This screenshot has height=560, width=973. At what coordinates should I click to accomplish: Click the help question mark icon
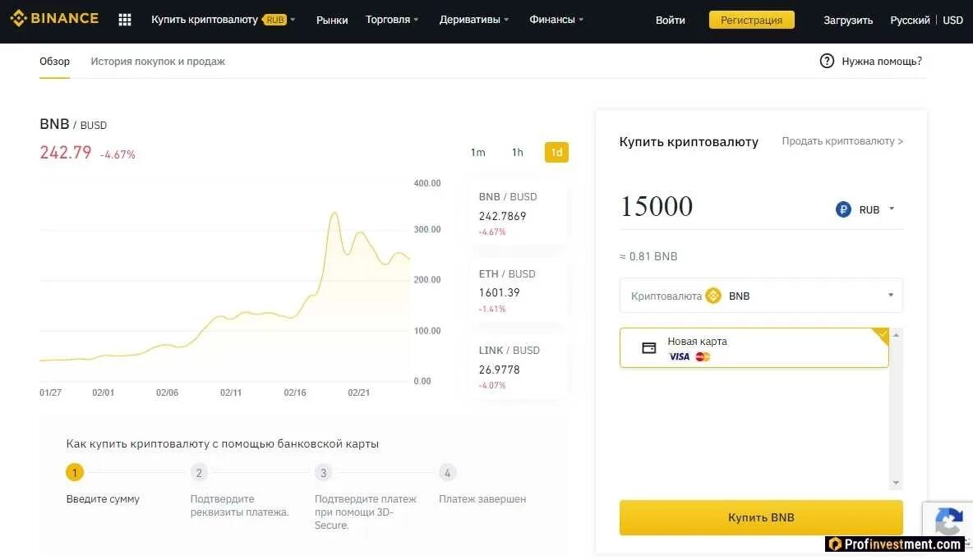(827, 61)
